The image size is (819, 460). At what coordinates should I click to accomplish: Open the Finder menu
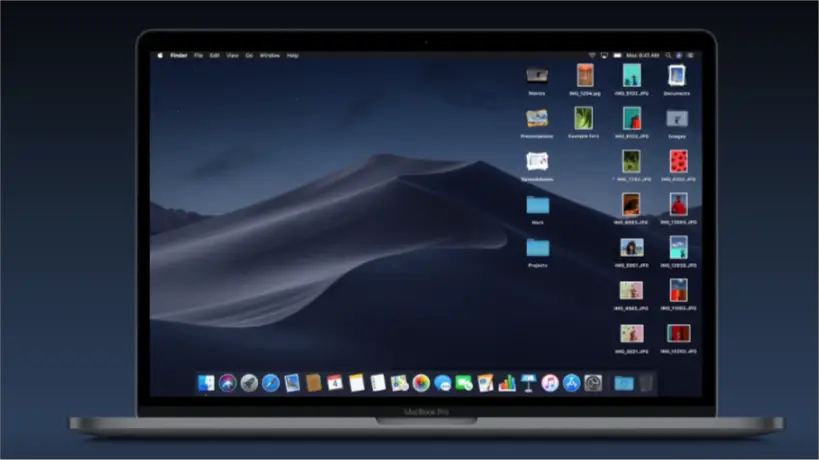tap(179, 55)
